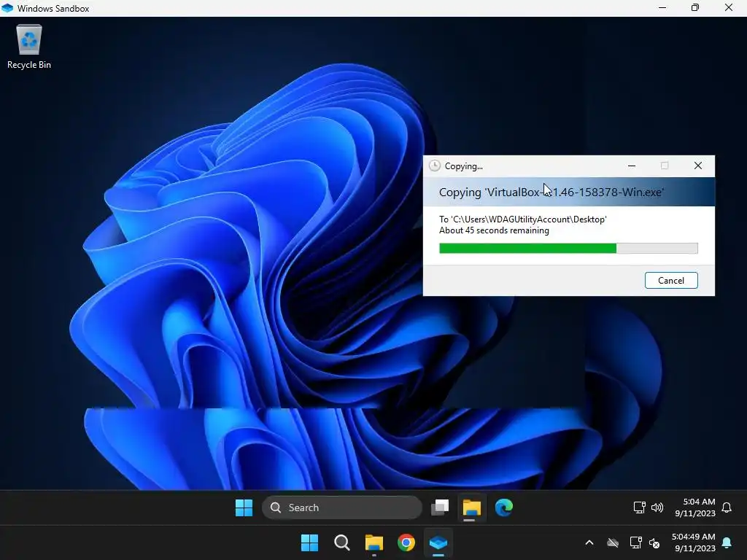The width and height of the screenshot is (747, 560).
Task: Minimize the Copying dialog
Action: (632, 166)
